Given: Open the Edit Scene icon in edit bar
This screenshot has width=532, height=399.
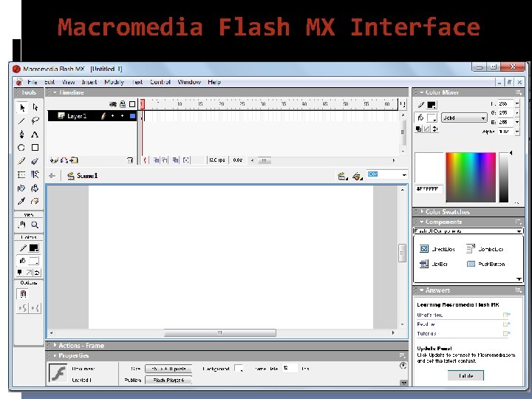Looking at the screenshot, I should click(x=343, y=176).
